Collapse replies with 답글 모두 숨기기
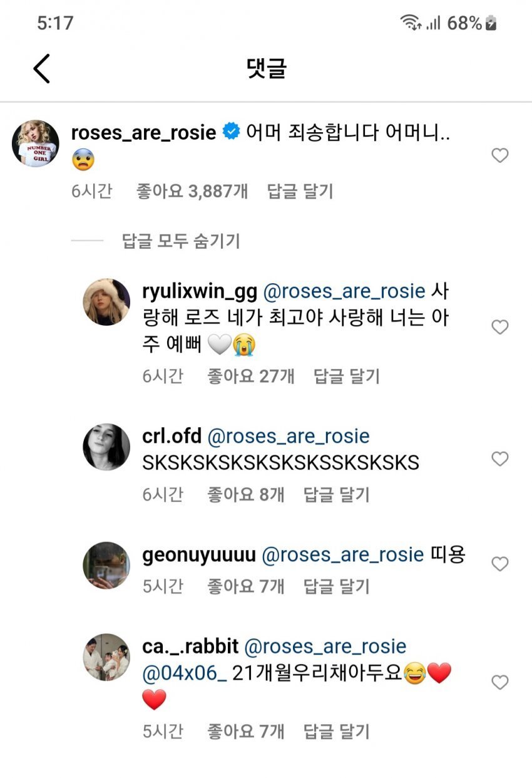Screen dimensions: 532x778 point(181,241)
